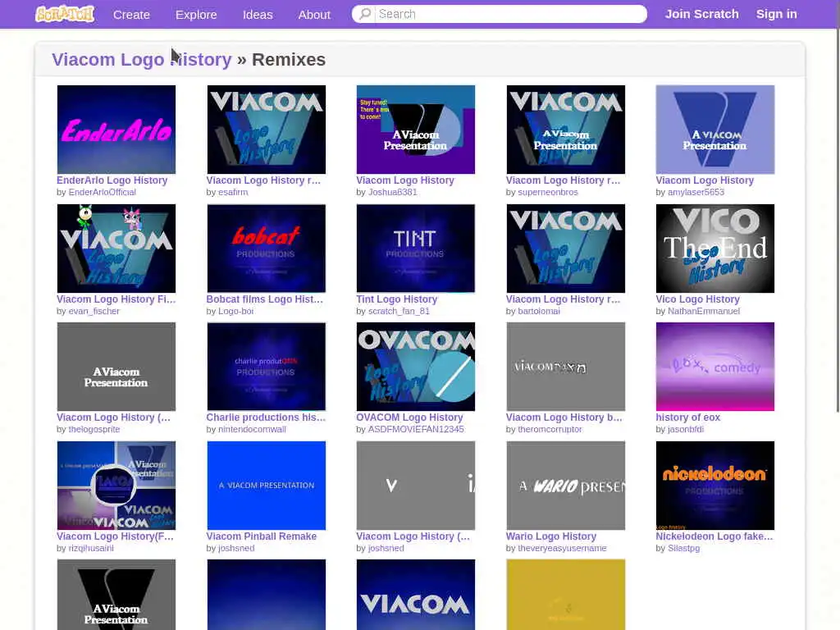Open the EnderArlo Logo History title link

point(112,180)
